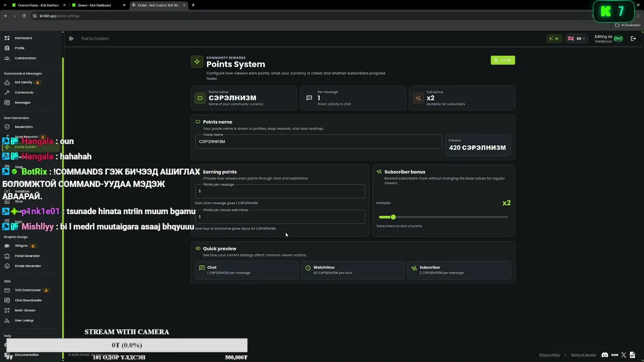Open the Widgets camera icon
644x362 pixels.
pos(7,246)
